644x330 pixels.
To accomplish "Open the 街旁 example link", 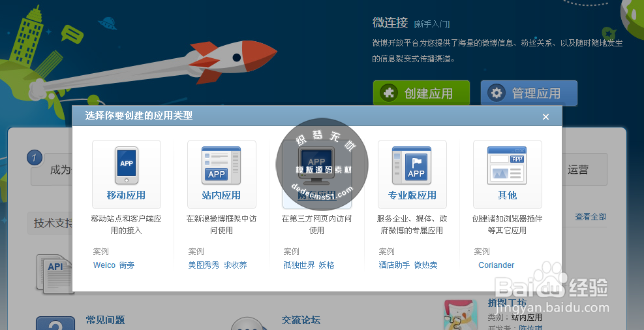I will tap(127, 265).
